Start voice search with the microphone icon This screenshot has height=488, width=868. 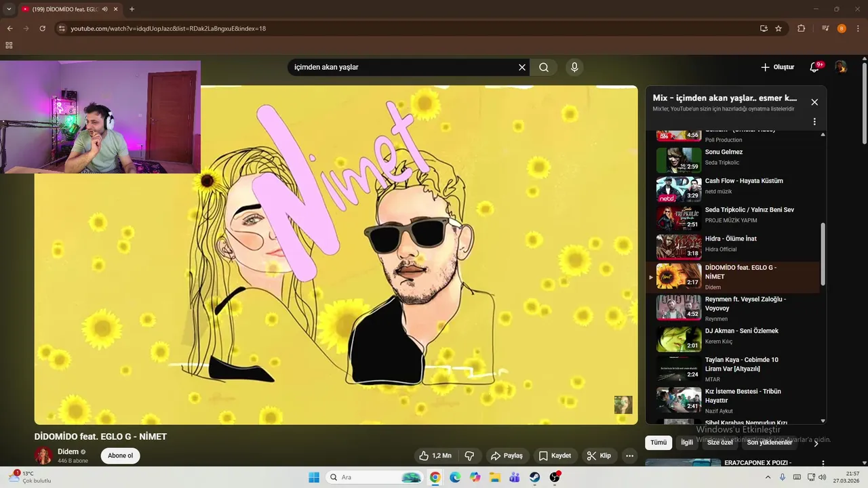coord(574,67)
